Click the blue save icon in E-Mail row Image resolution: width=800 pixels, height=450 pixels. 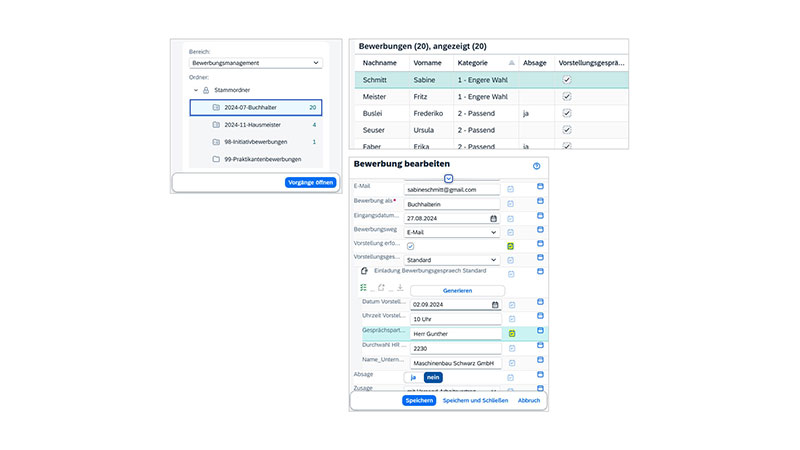coord(540,187)
